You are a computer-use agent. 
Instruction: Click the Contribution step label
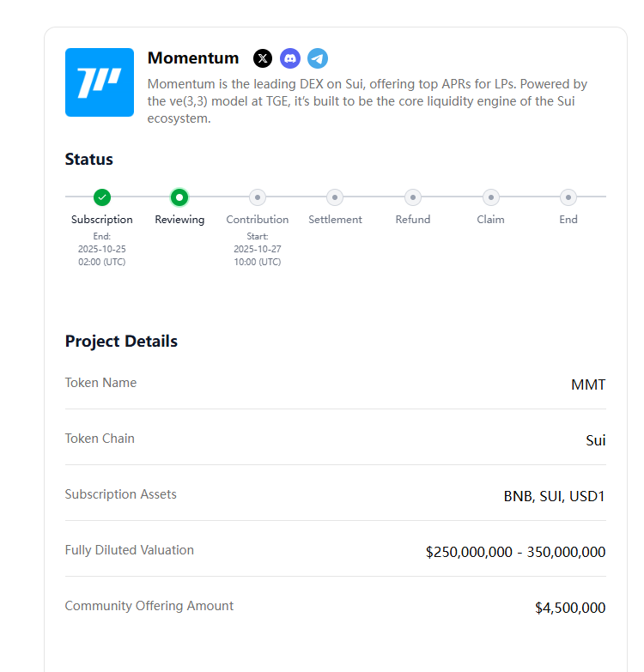tap(258, 220)
